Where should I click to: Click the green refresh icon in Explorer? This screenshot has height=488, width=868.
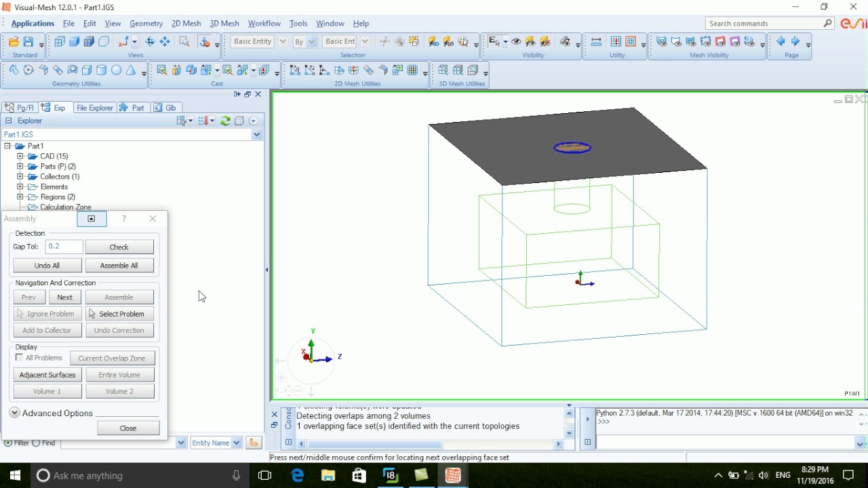click(225, 121)
